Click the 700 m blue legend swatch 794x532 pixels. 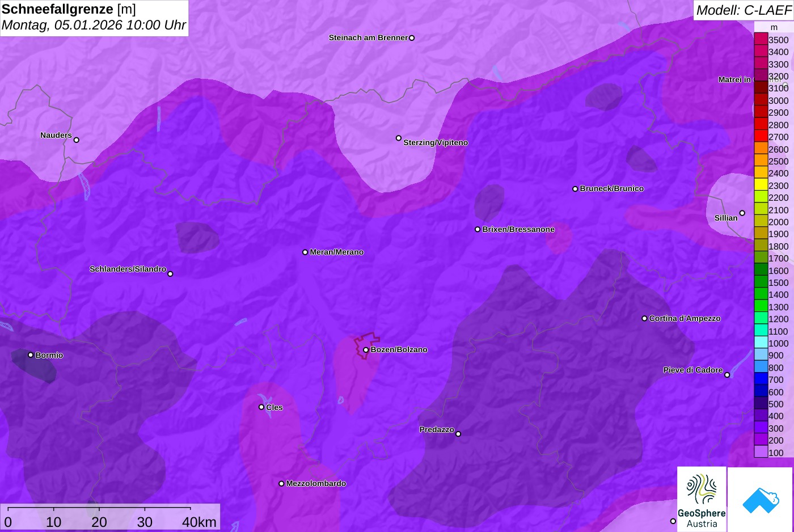pyautogui.click(x=761, y=379)
